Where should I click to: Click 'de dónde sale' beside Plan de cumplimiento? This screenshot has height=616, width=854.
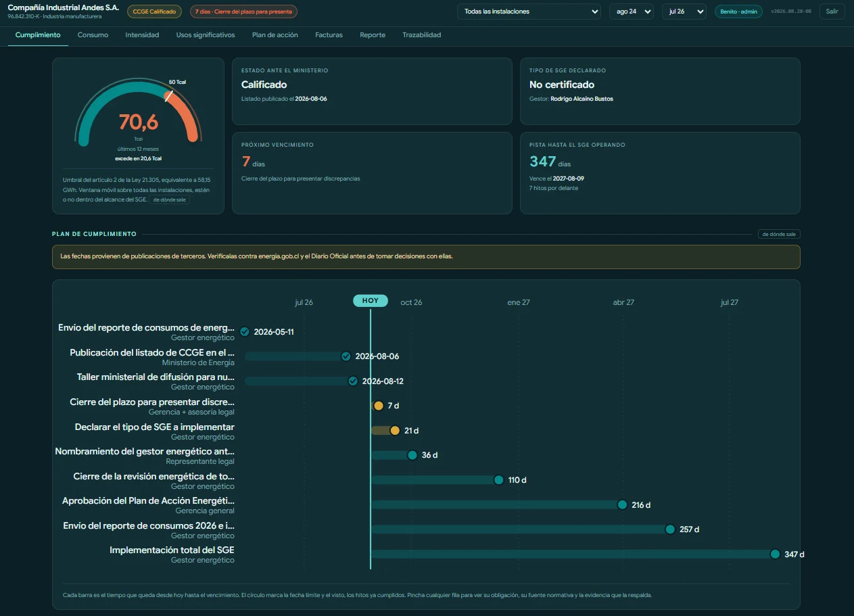[779, 234]
